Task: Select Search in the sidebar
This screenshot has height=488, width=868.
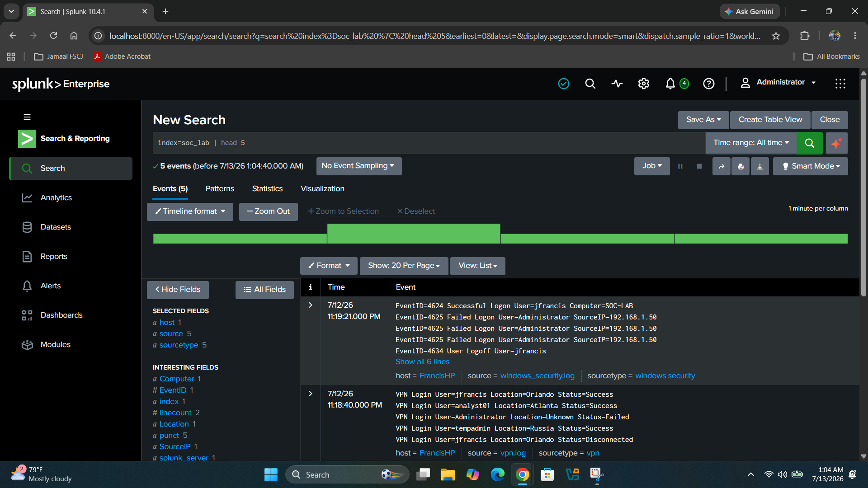Action: tap(71, 168)
